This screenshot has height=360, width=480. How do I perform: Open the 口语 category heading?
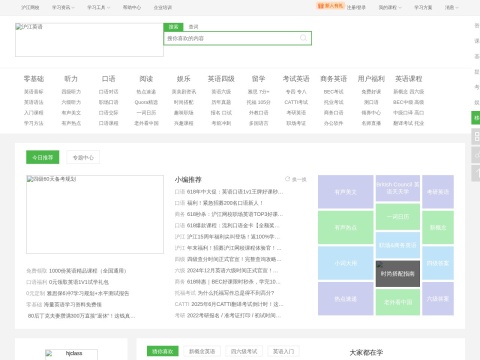(x=108, y=79)
